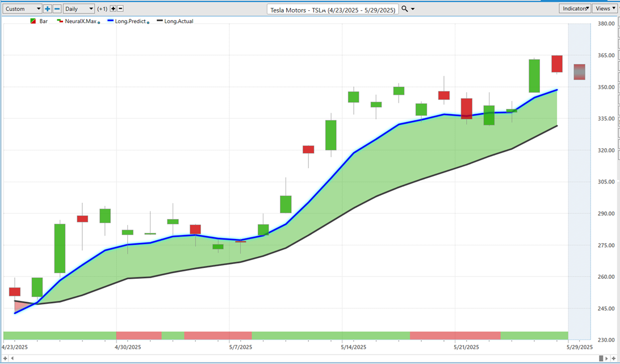Toggle the Long.Predict indicator legend

click(x=127, y=22)
